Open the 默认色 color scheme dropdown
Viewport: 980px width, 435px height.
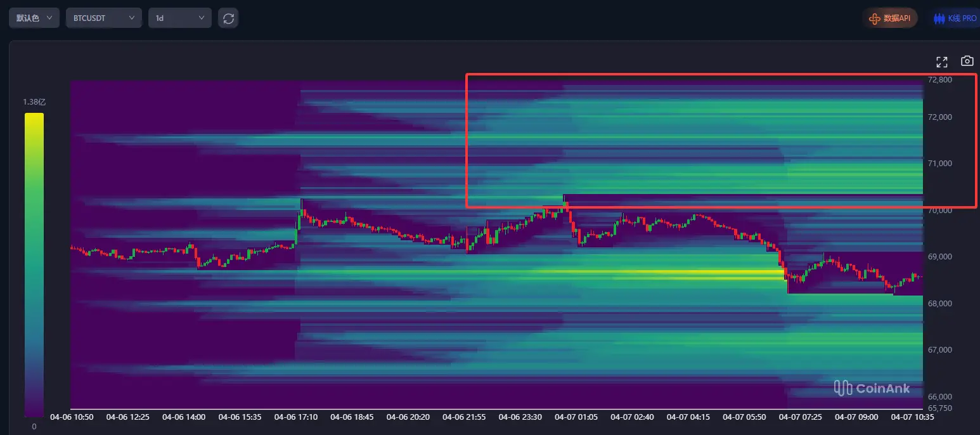pos(34,18)
